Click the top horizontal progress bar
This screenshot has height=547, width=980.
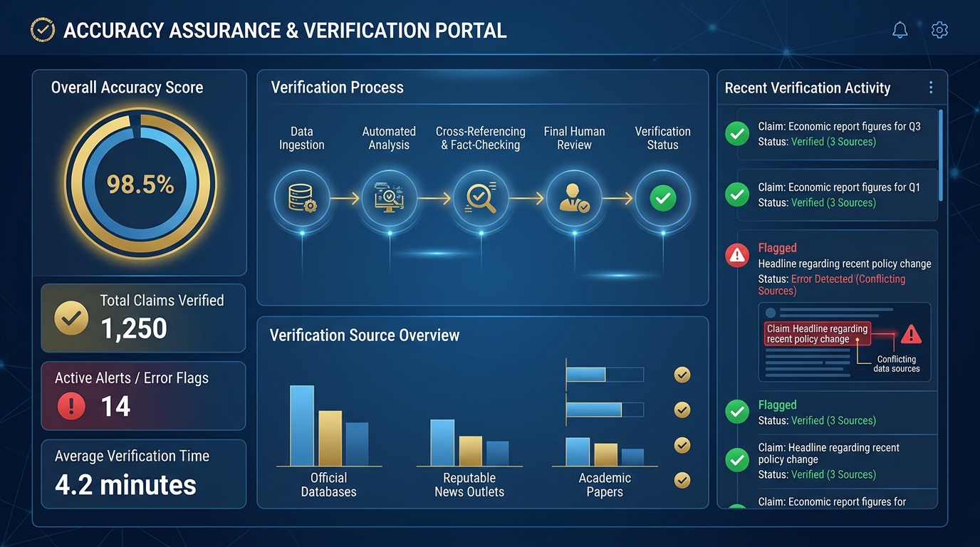pos(605,375)
